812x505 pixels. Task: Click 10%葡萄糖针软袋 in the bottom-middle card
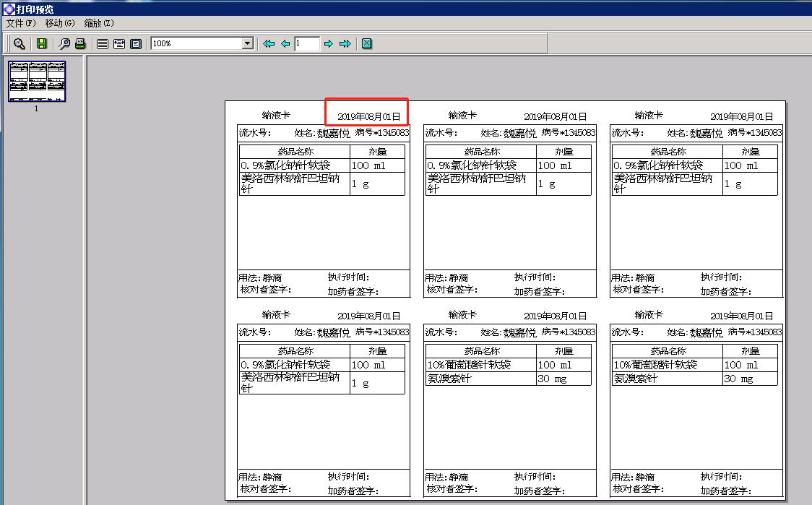tap(469, 365)
